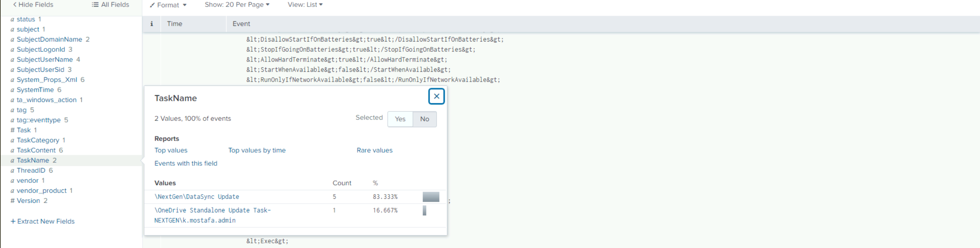Open the View List dropdown

305,5
